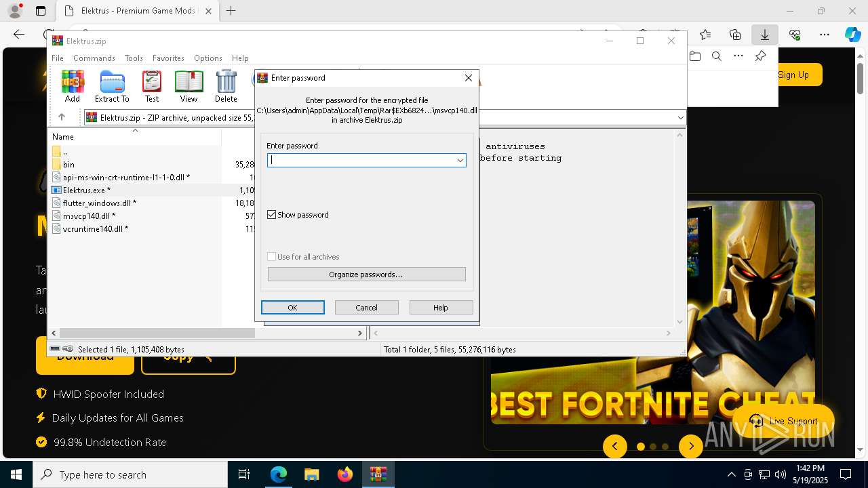Viewport: 868px width, 488px height.
Task: Click next carousel arrow on webpage
Action: [691, 446]
